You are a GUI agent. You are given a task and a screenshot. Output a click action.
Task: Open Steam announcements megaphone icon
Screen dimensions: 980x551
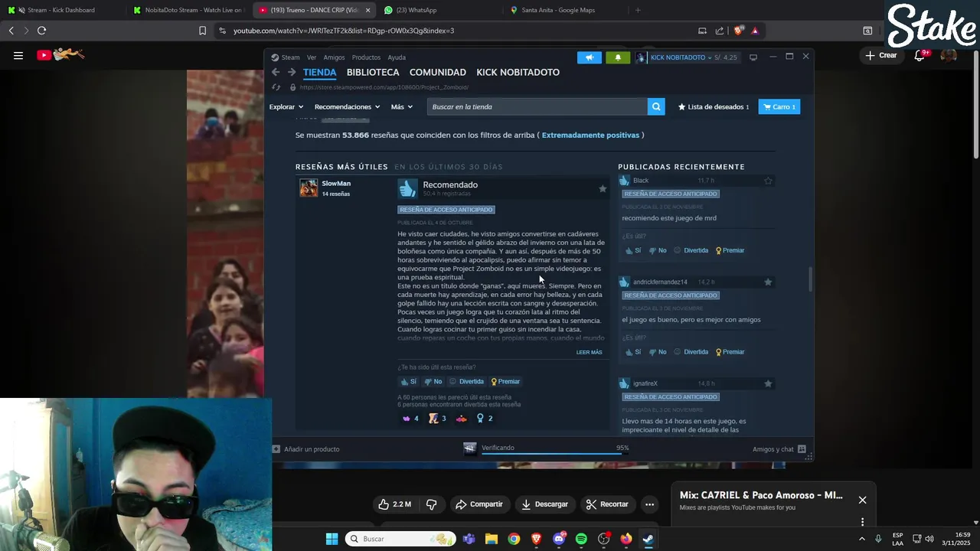point(590,57)
